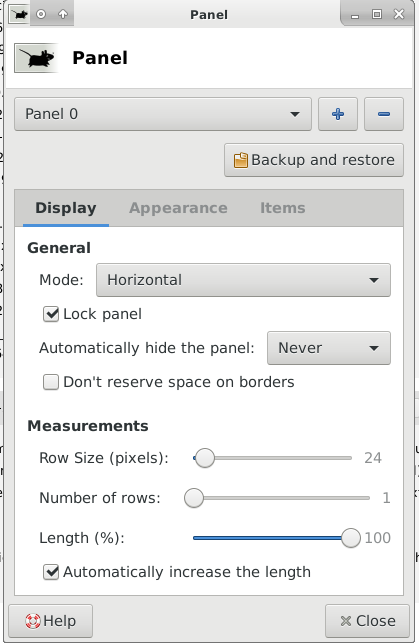The width and height of the screenshot is (419, 644).
Task: Maximize the Panel window
Action: (377, 14)
